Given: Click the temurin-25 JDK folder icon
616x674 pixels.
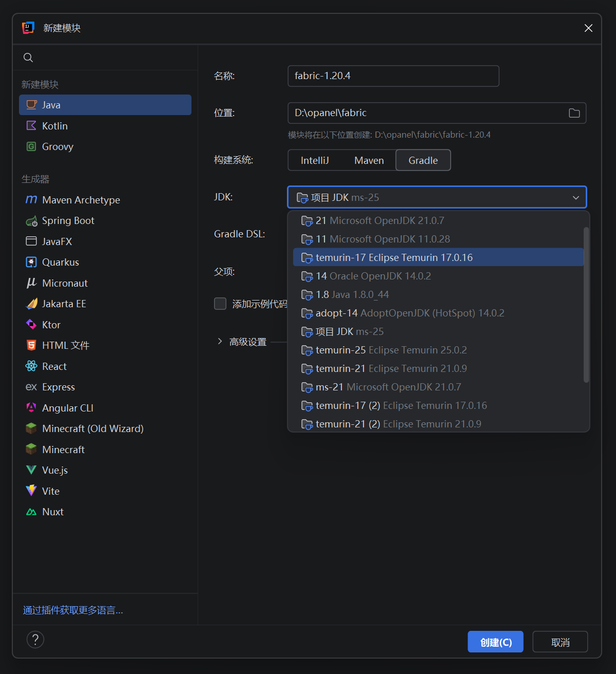Looking at the screenshot, I should [307, 350].
